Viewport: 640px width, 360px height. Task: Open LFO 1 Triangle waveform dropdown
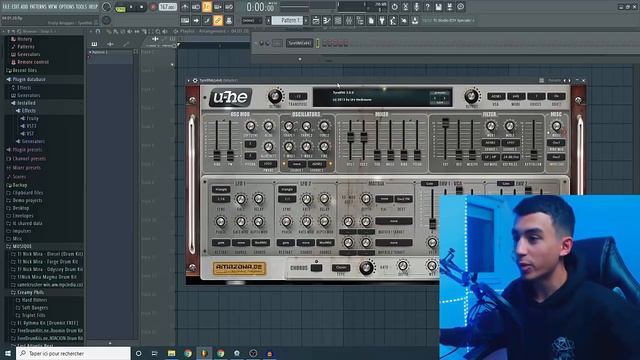coord(221,189)
